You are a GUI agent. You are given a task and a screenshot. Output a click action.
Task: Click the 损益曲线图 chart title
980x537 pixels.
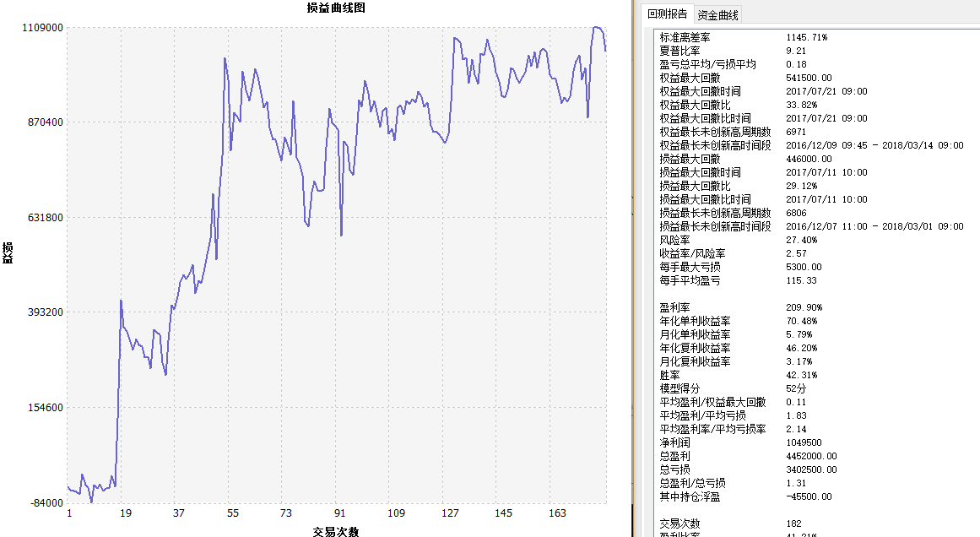pos(336,8)
